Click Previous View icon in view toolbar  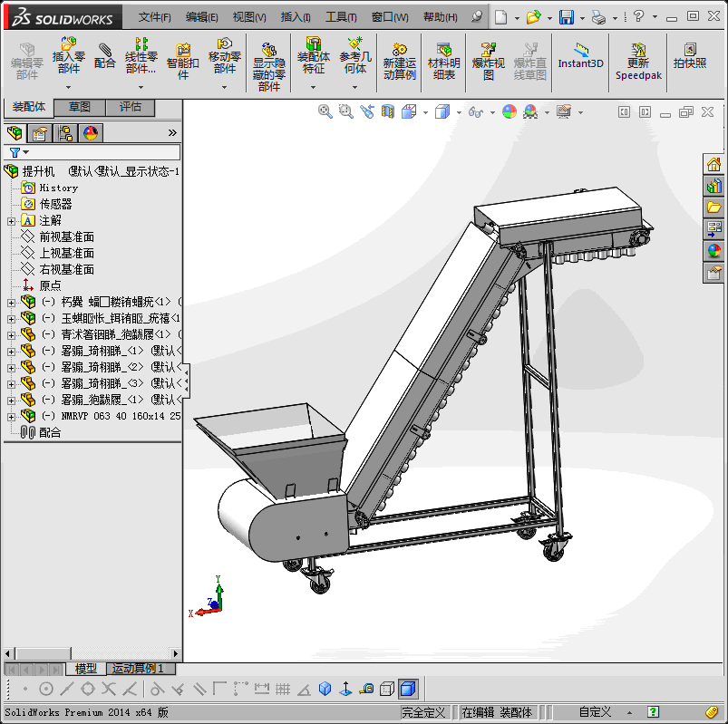[x=367, y=111]
